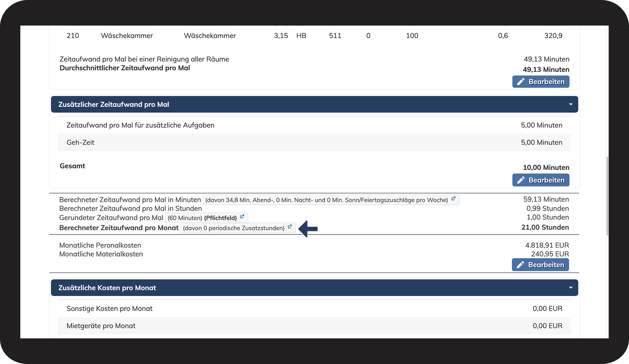Click the bold 10,00 Minuten Gesamt value
This screenshot has height=364, width=629.
pyautogui.click(x=546, y=168)
